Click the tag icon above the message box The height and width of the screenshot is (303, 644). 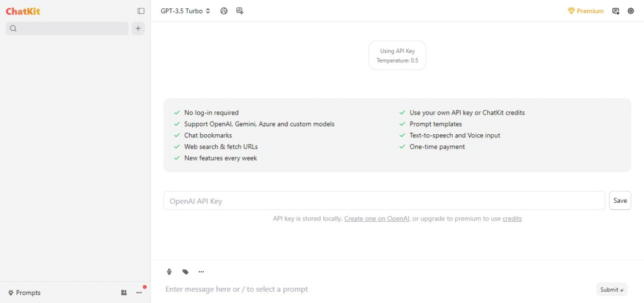[x=186, y=272]
